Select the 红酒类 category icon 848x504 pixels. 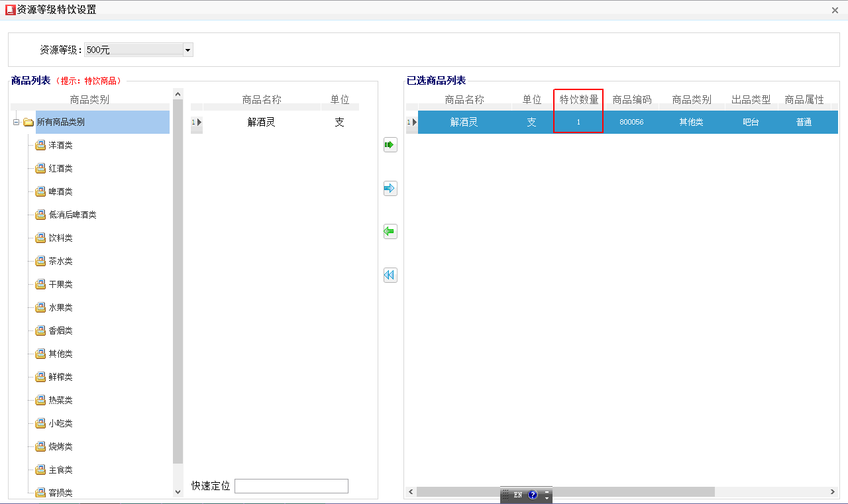(40, 168)
